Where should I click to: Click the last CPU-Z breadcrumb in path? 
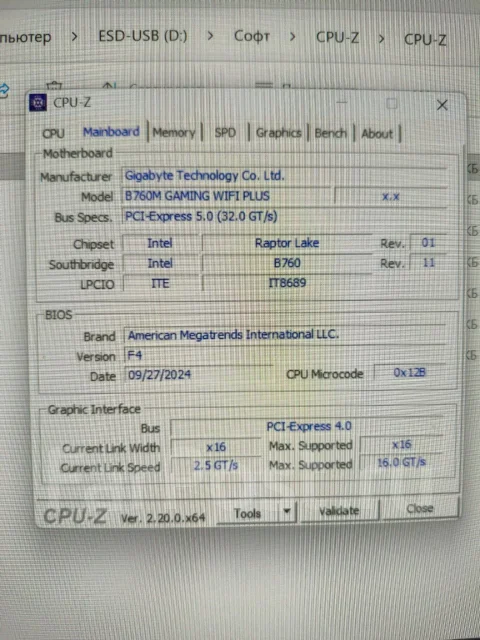[x=425, y=40]
